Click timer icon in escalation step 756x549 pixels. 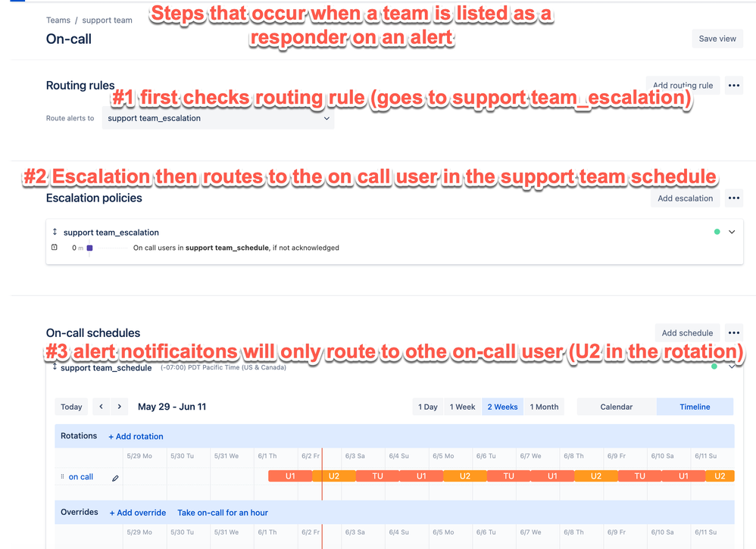[x=54, y=248]
